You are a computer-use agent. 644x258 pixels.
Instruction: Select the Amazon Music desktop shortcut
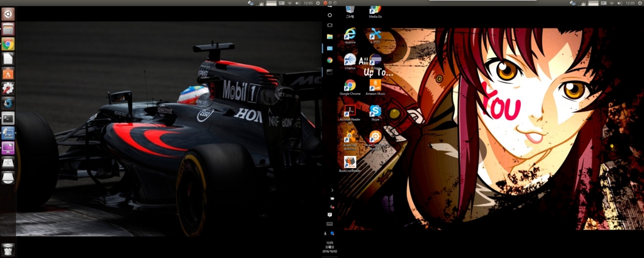(375, 87)
